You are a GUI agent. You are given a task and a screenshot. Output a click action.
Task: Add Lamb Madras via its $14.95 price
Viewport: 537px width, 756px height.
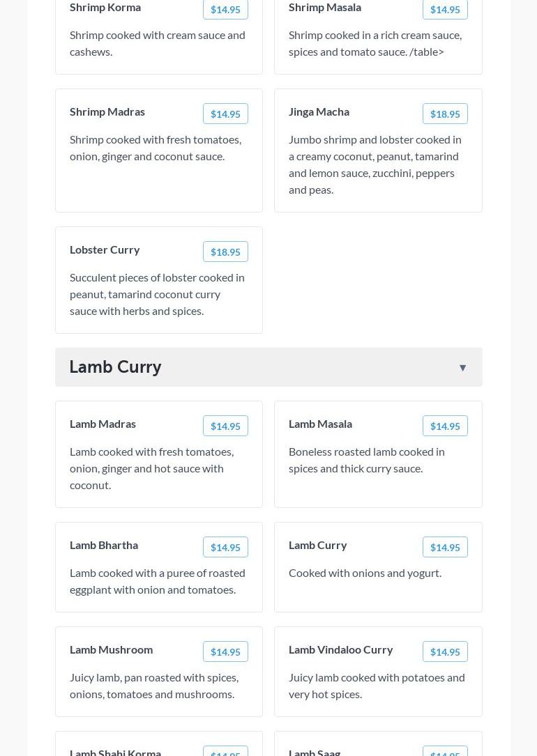(x=225, y=426)
